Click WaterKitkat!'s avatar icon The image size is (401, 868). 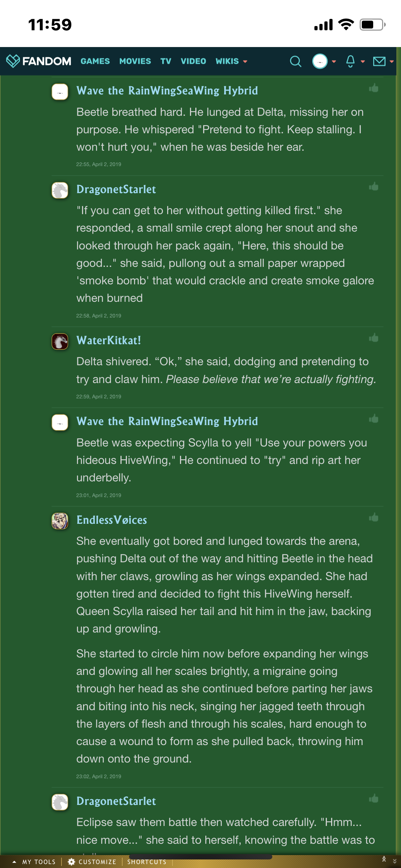60,341
